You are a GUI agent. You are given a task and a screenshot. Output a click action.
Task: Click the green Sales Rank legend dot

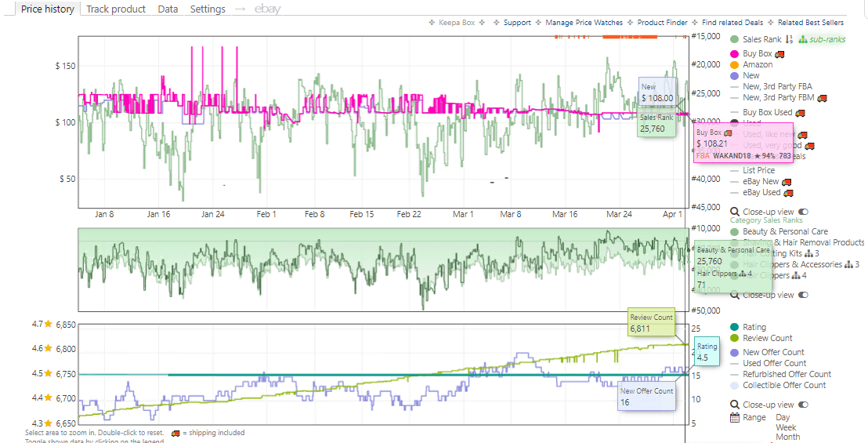(x=734, y=40)
